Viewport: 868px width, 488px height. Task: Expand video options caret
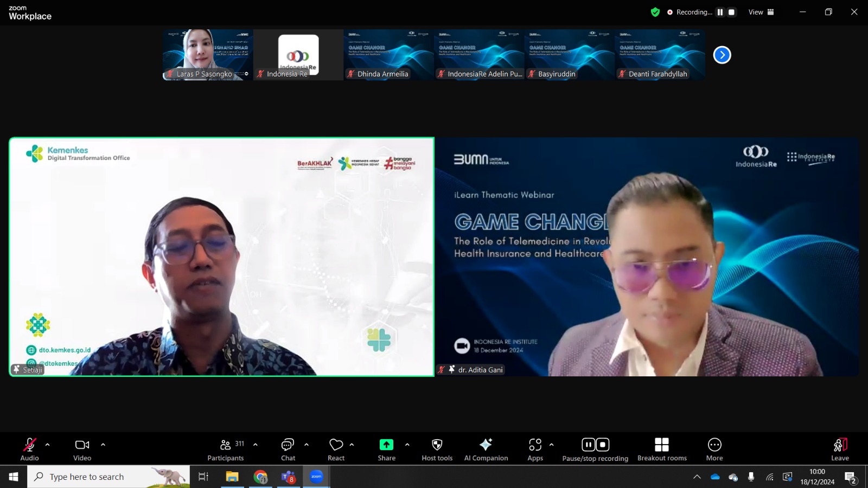tap(103, 445)
